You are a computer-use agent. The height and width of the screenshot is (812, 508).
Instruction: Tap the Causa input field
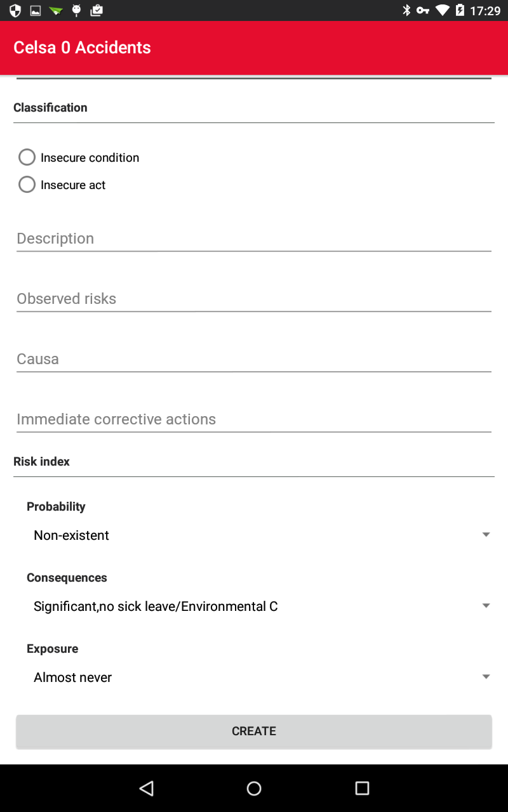(x=254, y=359)
